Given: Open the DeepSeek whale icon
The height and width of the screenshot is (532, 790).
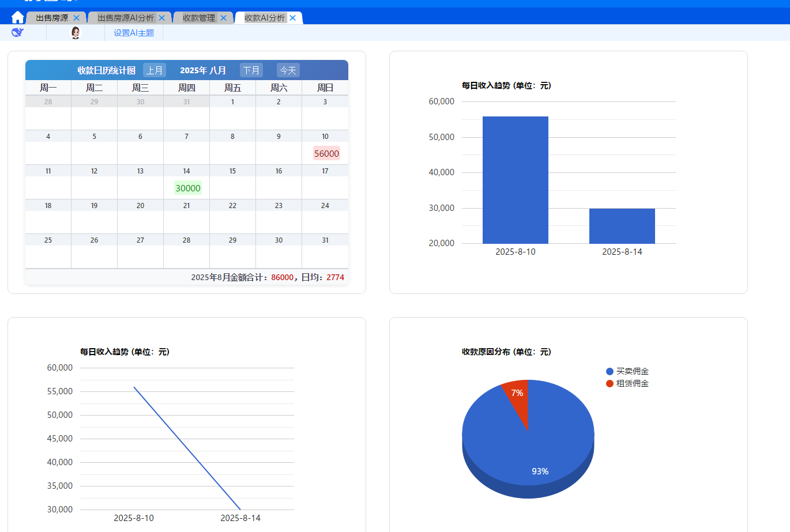Looking at the screenshot, I should (17, 32).
